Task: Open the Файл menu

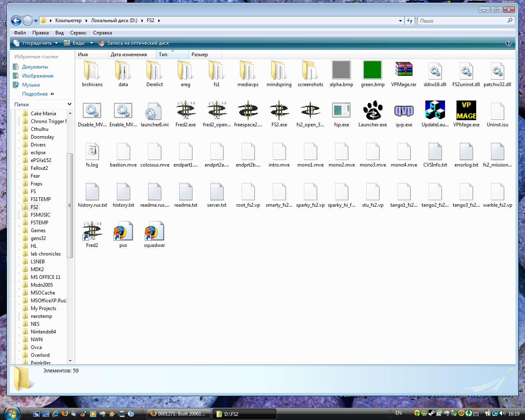Action: tap(20, 33)
